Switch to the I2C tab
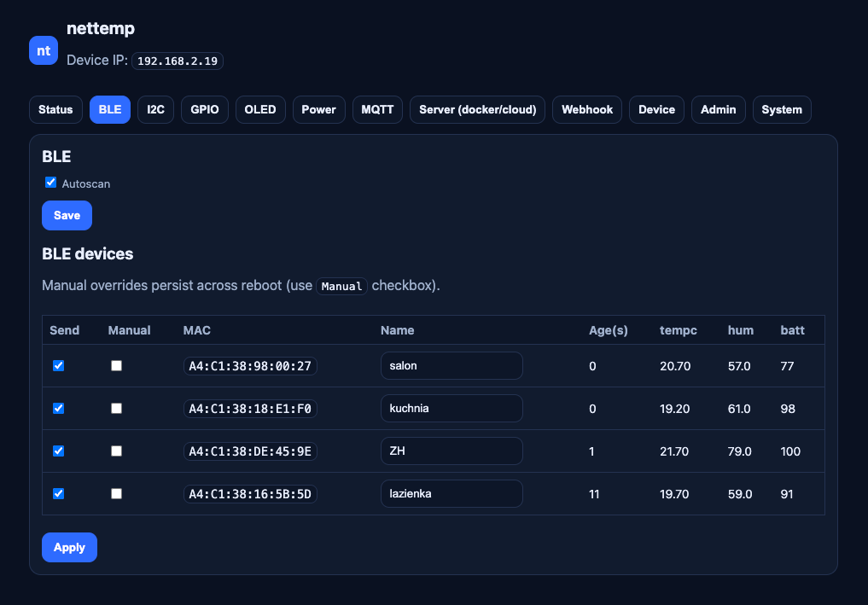 (x=155, y=110)
